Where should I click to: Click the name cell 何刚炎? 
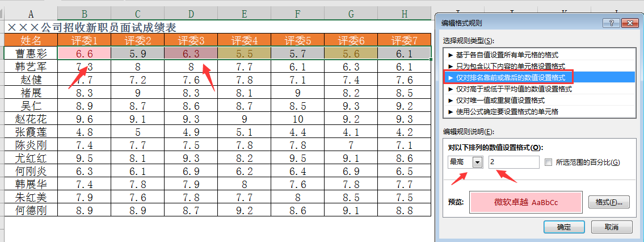31,171
